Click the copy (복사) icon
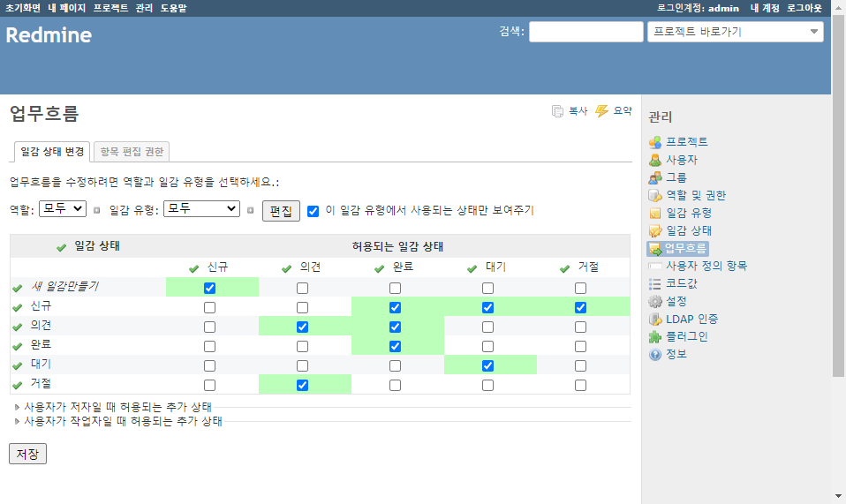Viewport: 846px width, 504px height. [557, 111]
